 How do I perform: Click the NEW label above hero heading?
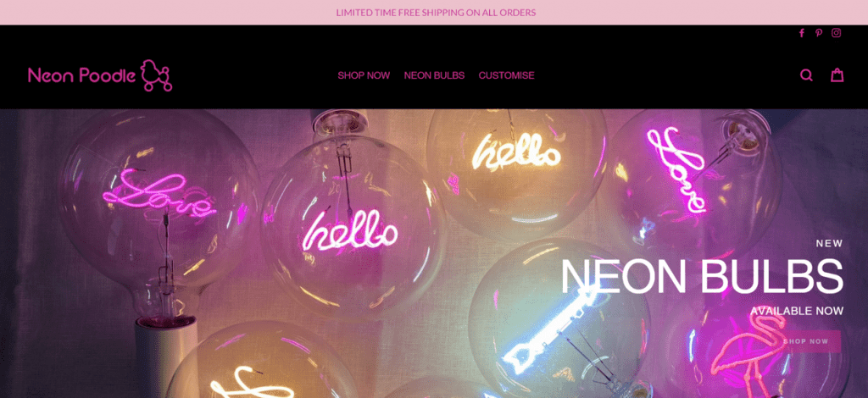click(x=829, y=243)
